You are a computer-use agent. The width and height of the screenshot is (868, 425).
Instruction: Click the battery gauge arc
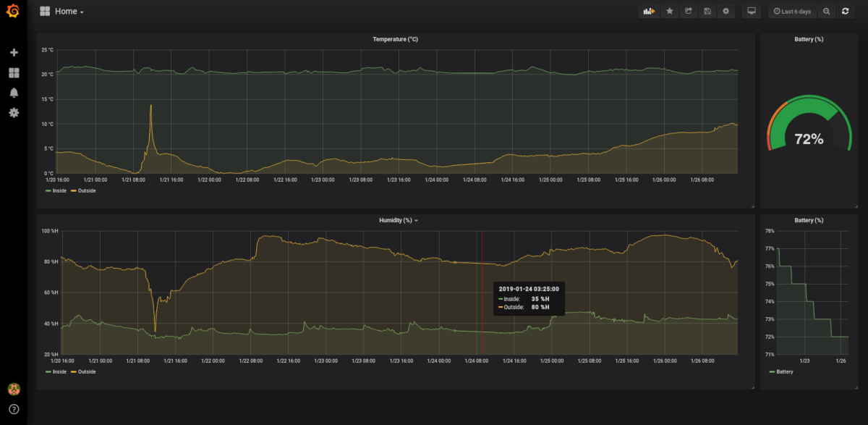click(809, 109)
